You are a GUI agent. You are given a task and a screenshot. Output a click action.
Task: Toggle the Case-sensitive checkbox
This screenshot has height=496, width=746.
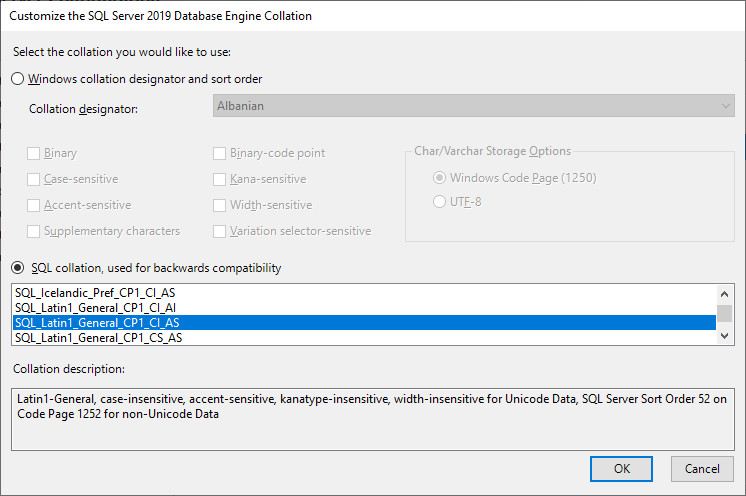pos(33,179)
